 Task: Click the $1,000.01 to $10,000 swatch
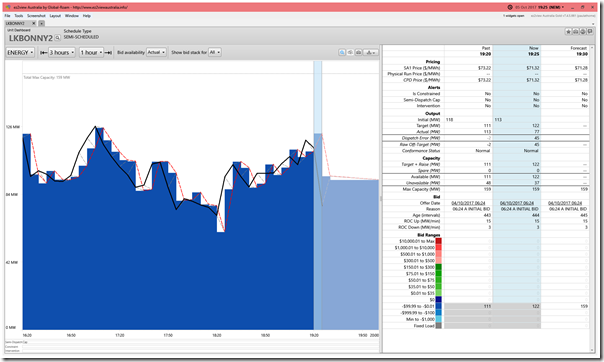[x=438, y=248]
